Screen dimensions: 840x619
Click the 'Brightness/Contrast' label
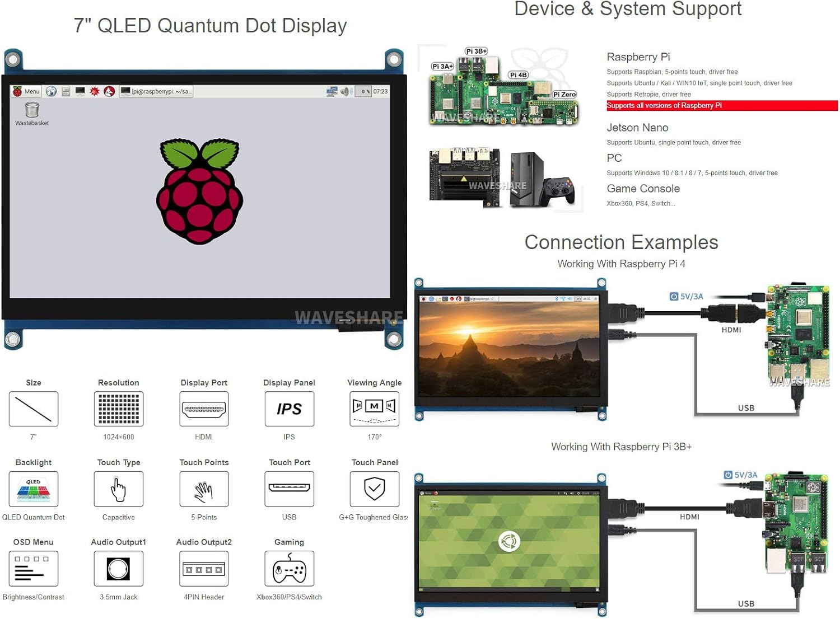pos(34,597)
